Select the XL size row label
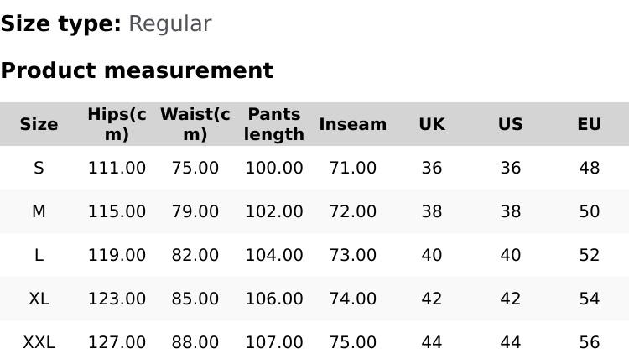This screenshot has height=364, width=629. point(39,299)
